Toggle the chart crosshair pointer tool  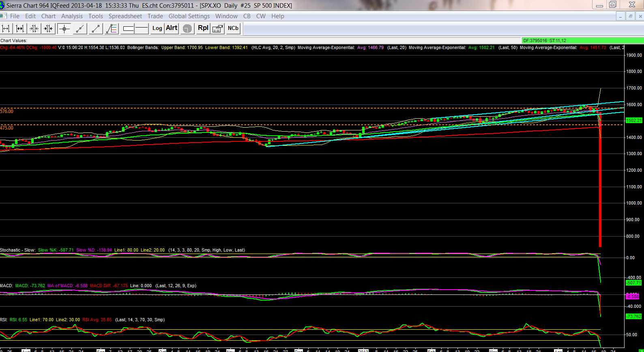(64, 28)
